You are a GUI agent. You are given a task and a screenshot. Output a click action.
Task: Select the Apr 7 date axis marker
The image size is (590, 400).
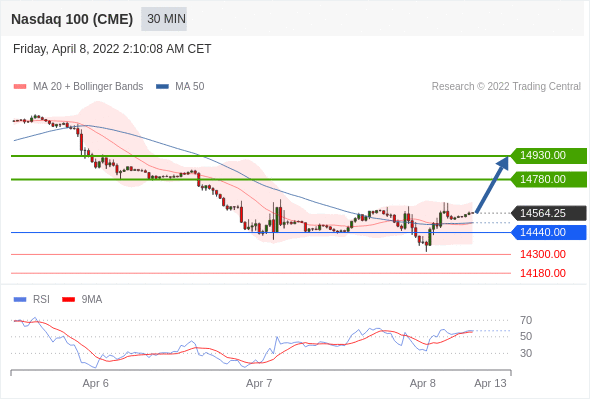coord(259,383)
